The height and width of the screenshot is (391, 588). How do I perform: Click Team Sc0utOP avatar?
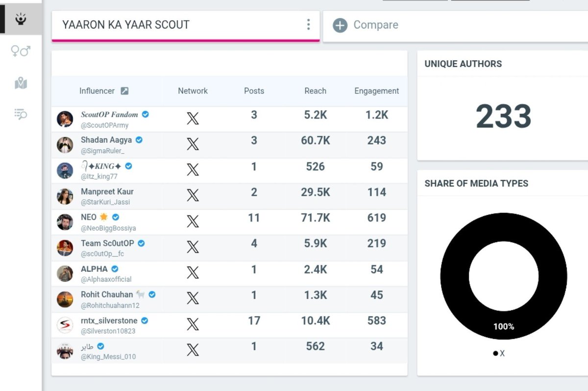[65, 248]
